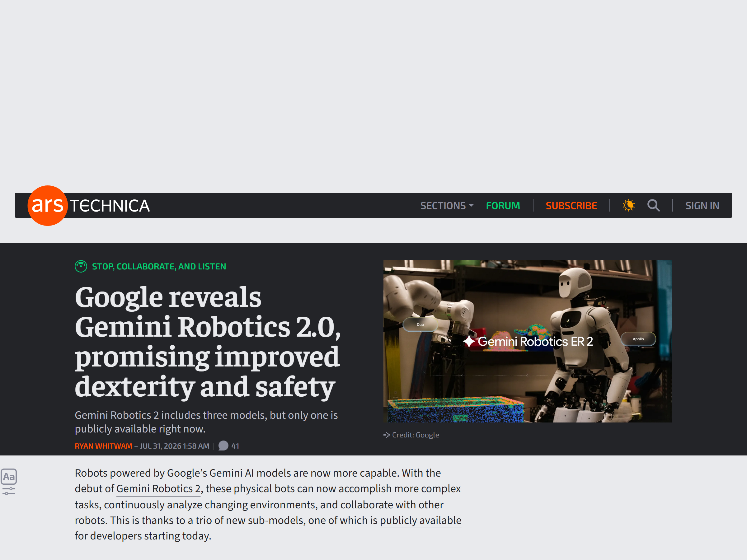Open the Forum link
The width and height of the screenshot is (747, 560).
[503, 206]
